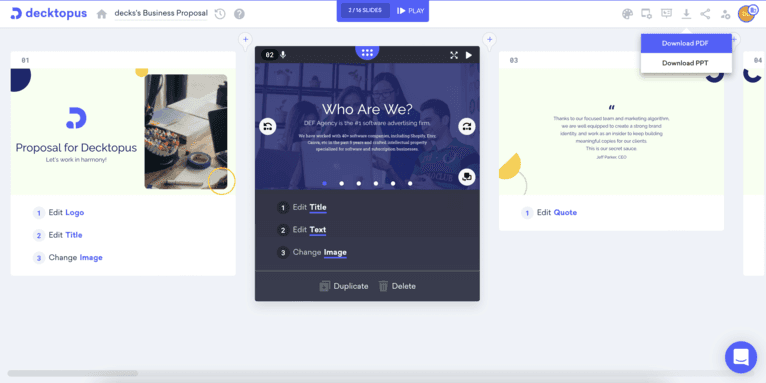The height and width of the screenshot is (383, 766).
Task: Click the image stack icon on slide 02
Action: [x=467, y=177]
